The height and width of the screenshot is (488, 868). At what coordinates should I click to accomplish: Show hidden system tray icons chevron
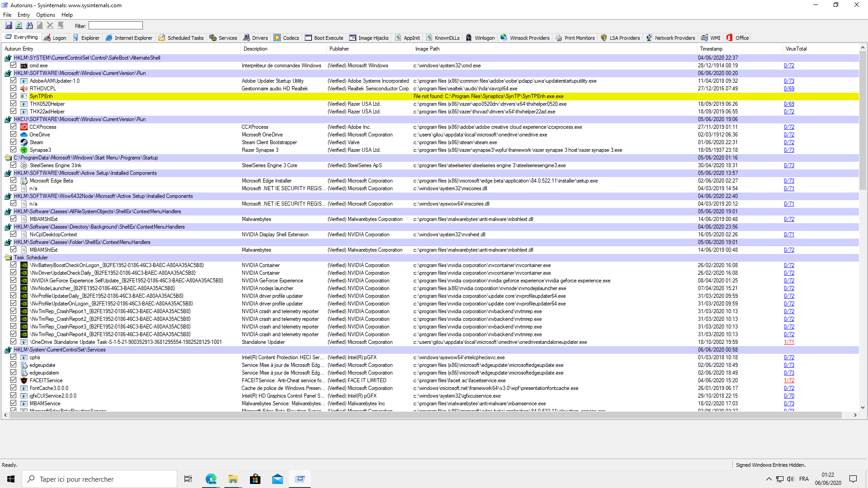(x=769, y=479)
